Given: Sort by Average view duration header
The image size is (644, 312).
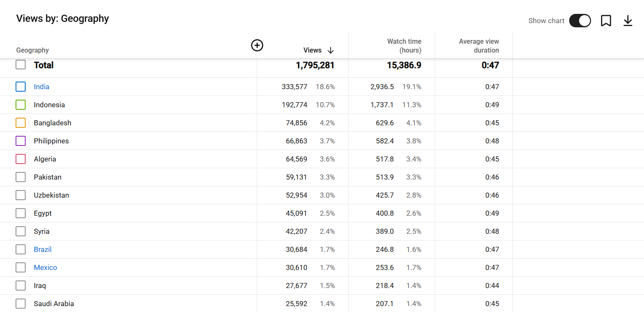Looking at the screenshot, I should pos(479,46).
